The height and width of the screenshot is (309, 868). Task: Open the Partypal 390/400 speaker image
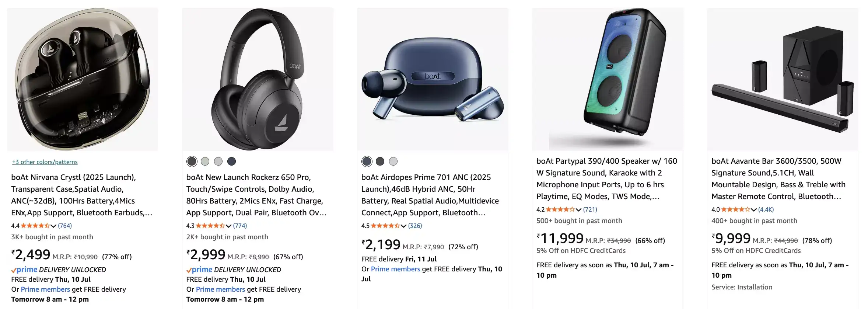tap(608, 79)
